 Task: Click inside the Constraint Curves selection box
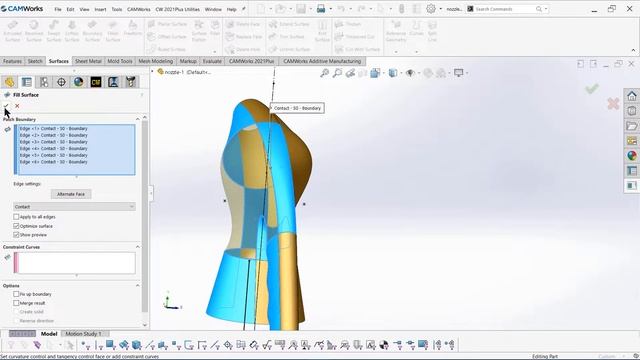(x=75, y=263)
